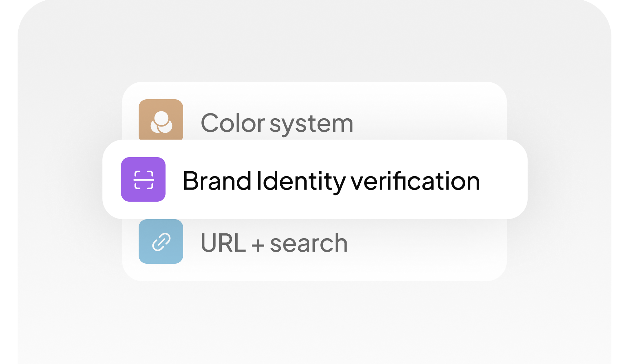This screenshot has width=629, height=364.
Task: Tap the blue square behind the link glyph
Action: click(161, 241)
